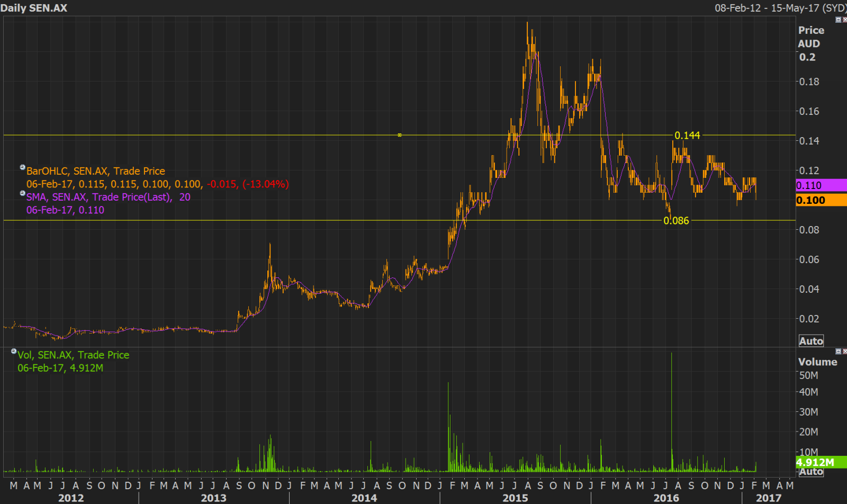Image resolution: width=847 pixels, height=504 pixels.
Task: Click the 30M volume axis value
Action: (809, 412)
